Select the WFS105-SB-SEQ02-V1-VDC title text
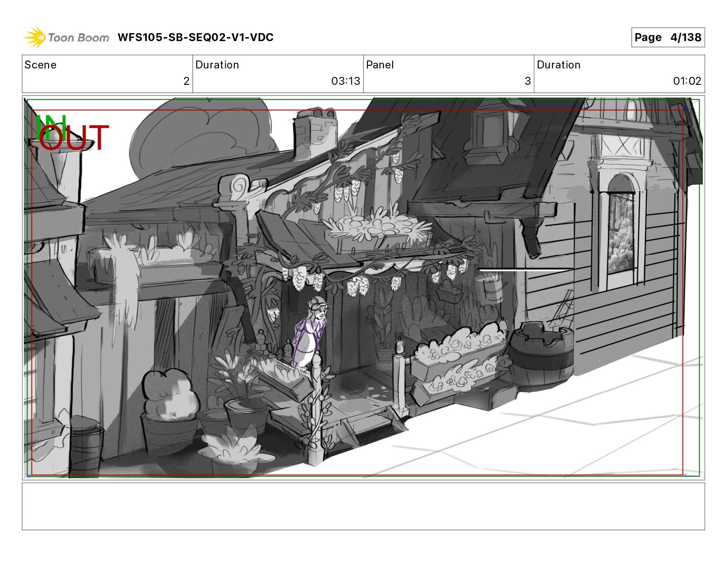The height and width of the screenshot is (563, 728). (x=195, y=38)
